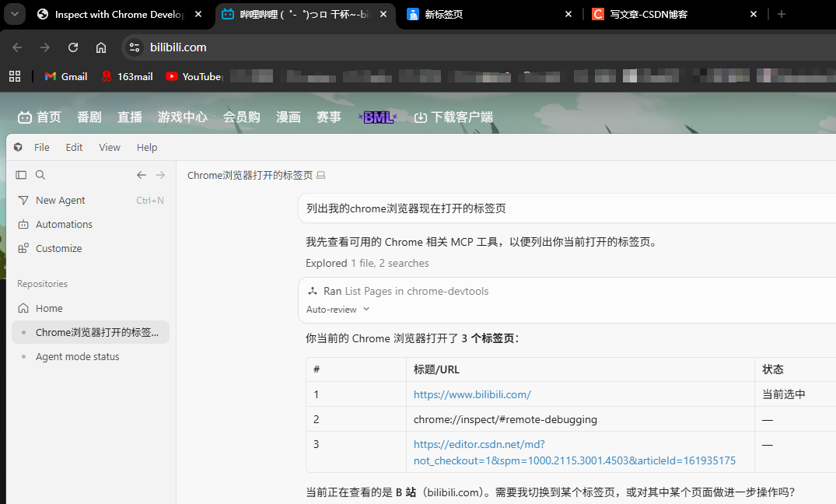
Task: Select the Chrome浏览器打开的标签 conversation in sidebar
Action: point(91,332)
